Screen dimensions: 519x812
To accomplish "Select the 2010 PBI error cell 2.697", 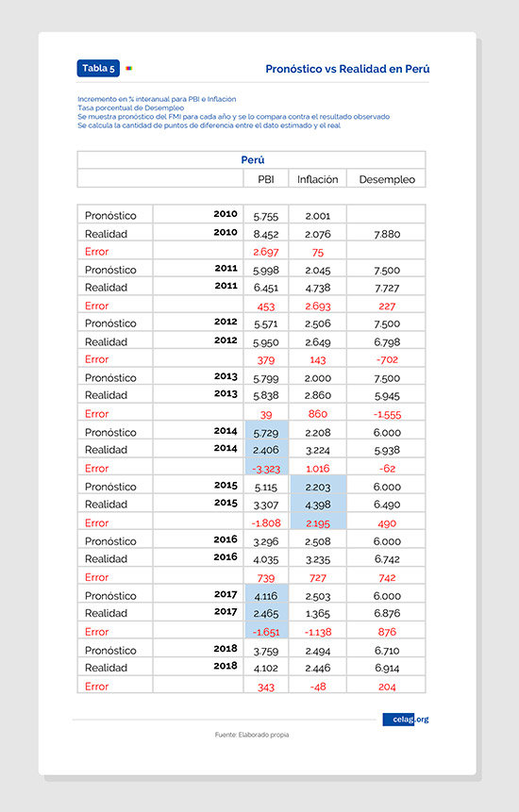I will pos(266,252).
